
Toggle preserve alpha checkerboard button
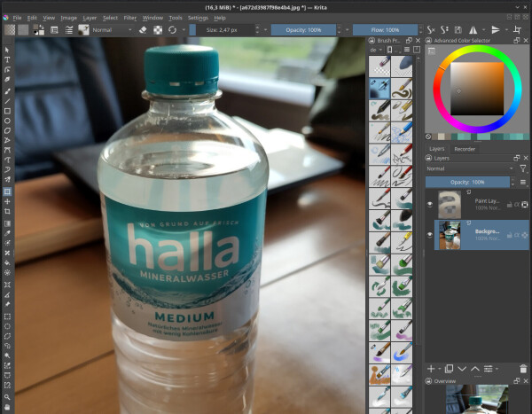point(158,30)
